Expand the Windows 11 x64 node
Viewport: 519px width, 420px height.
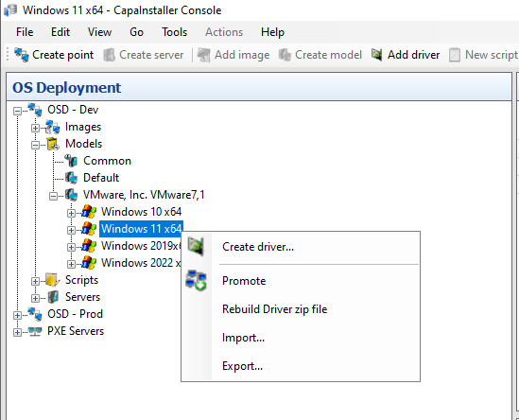point(71,230)
